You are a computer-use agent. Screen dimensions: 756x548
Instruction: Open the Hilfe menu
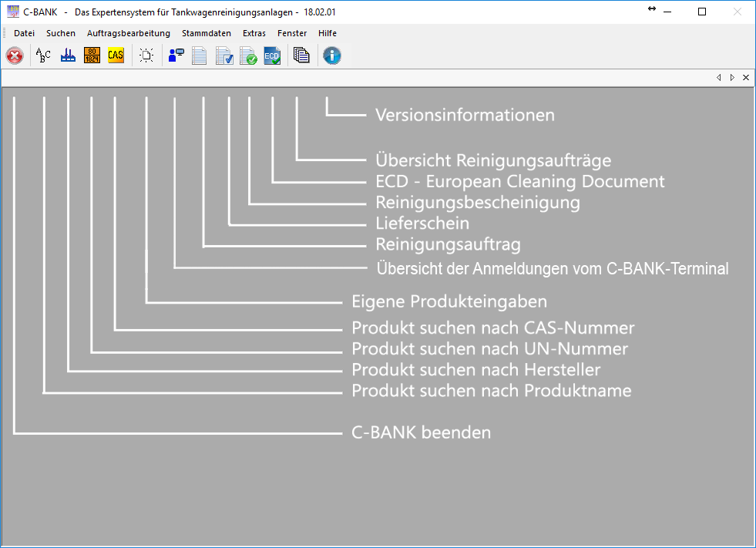click(328, 33)
